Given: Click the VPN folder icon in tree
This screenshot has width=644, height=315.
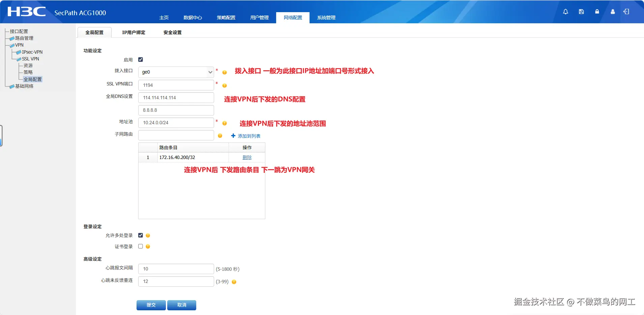Looking at the screenshot, I should (x=12, y=45).
